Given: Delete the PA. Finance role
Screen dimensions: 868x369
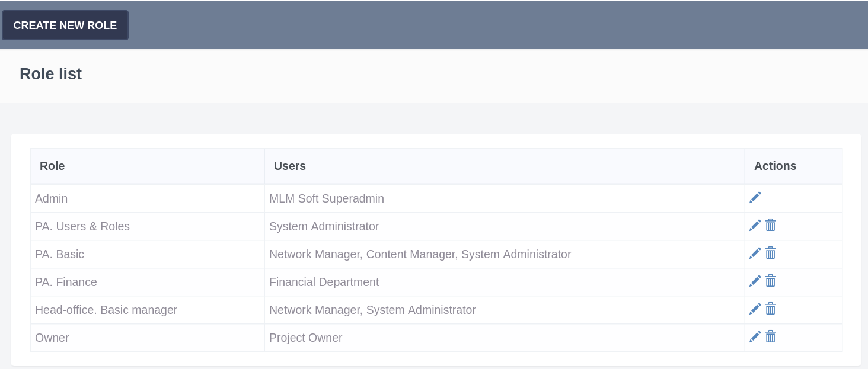Looking at the screenshot, I should click(x=771, y=281).
